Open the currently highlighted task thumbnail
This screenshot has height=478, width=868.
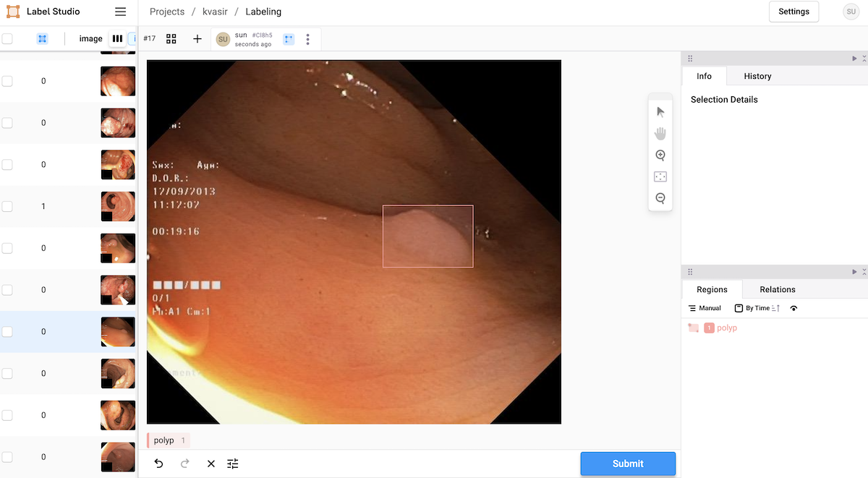[x=118, y=332]
